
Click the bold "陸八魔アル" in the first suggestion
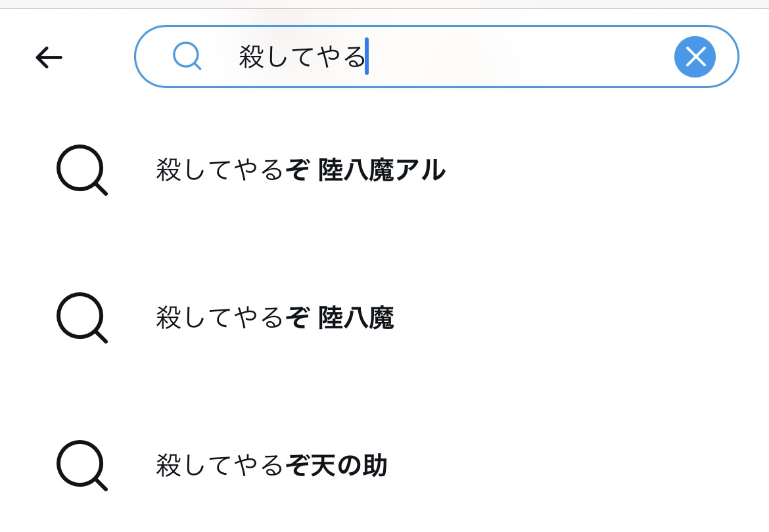point(381,171)
